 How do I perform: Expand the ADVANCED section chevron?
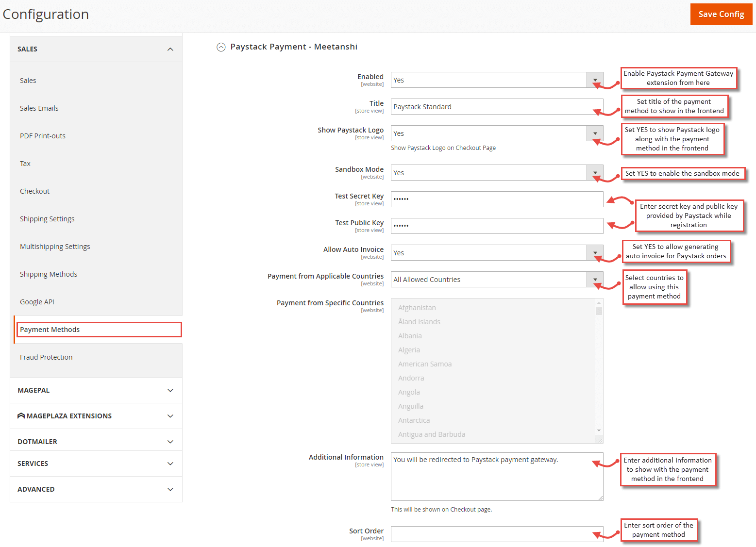(x=170, y=489)
